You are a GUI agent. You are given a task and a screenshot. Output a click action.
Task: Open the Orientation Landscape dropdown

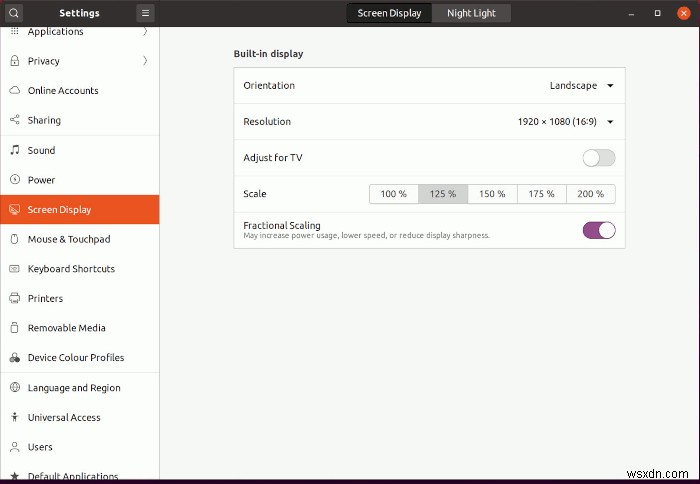pos(581,85)
